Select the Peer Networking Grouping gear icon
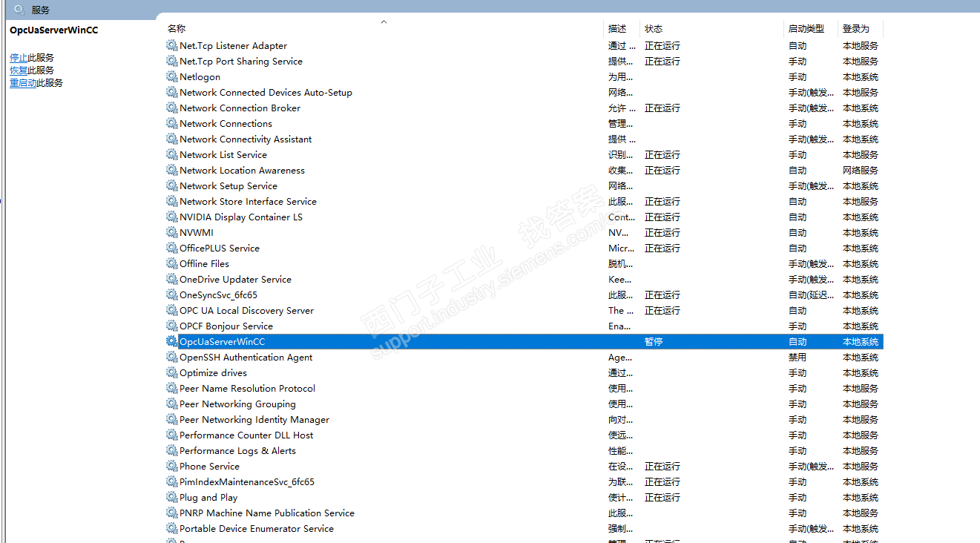Viewport: 980px width, 543px height. (172, 404)
